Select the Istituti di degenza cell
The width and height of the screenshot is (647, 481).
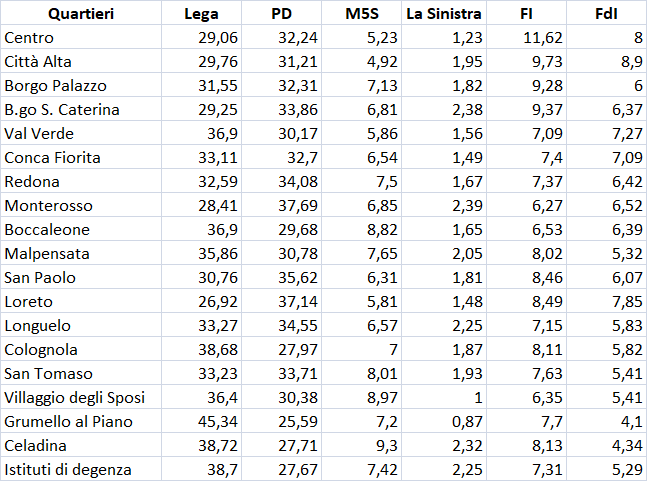click(x=68, y=470)
